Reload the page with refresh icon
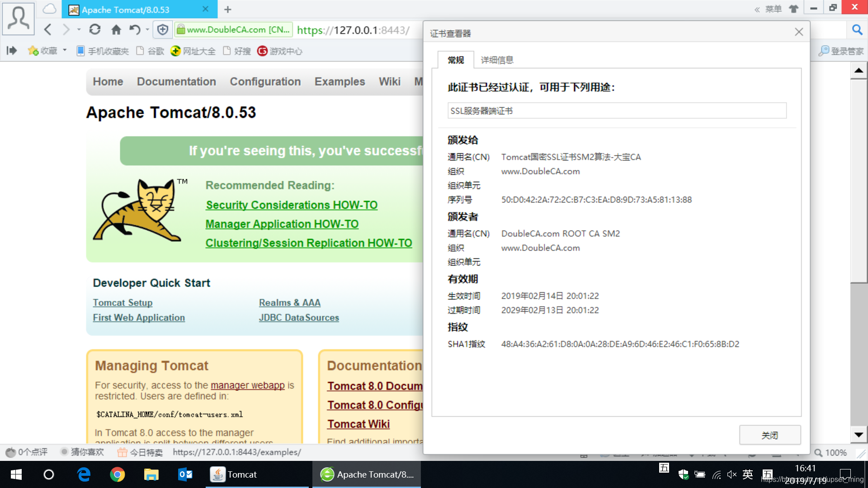 (94, 30)
